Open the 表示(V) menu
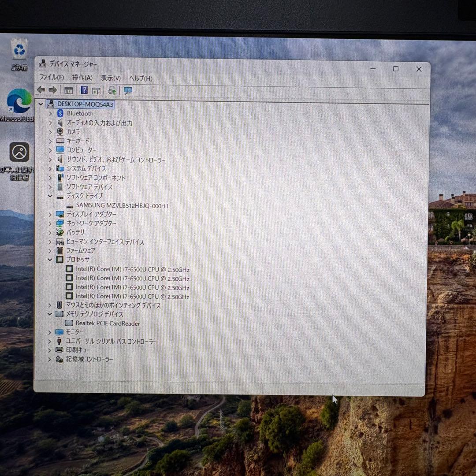Viewport: 476px width, 476px height. coord(111,78)
